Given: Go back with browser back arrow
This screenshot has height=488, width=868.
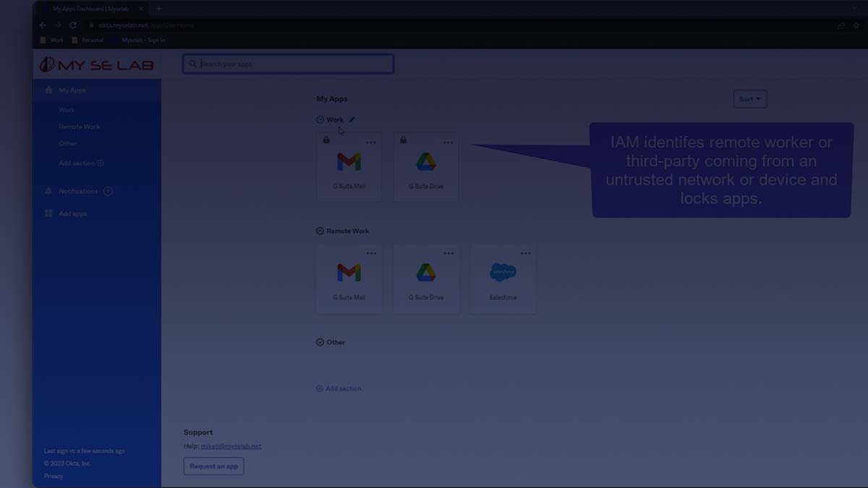Looking at the screenshot, I should tap(43, 25).
